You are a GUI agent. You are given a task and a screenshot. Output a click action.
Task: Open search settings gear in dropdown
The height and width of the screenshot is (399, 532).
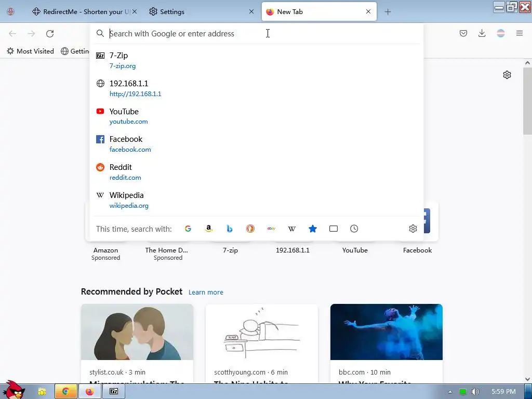[413, 229]
